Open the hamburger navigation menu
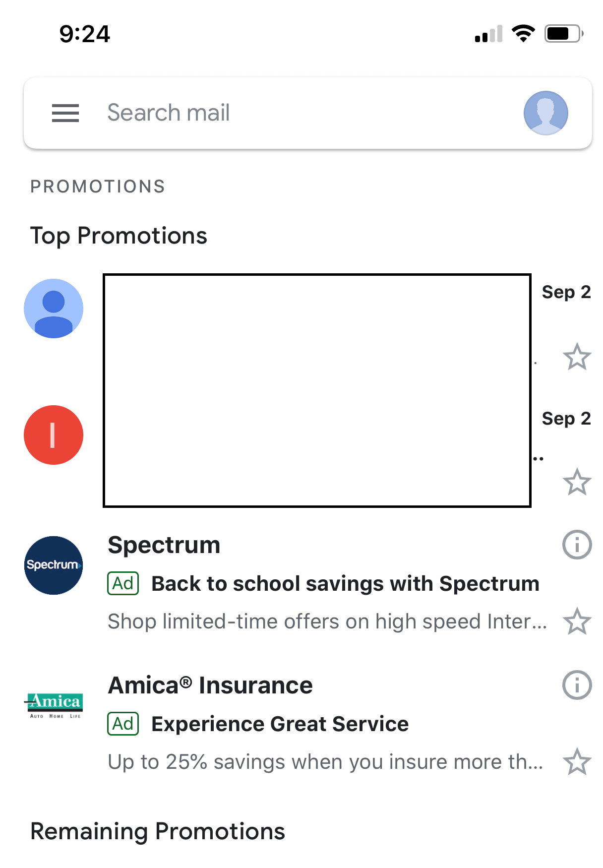Image resolution: width=603 pixels, height=868 pixels. click(x=65, y=113)
